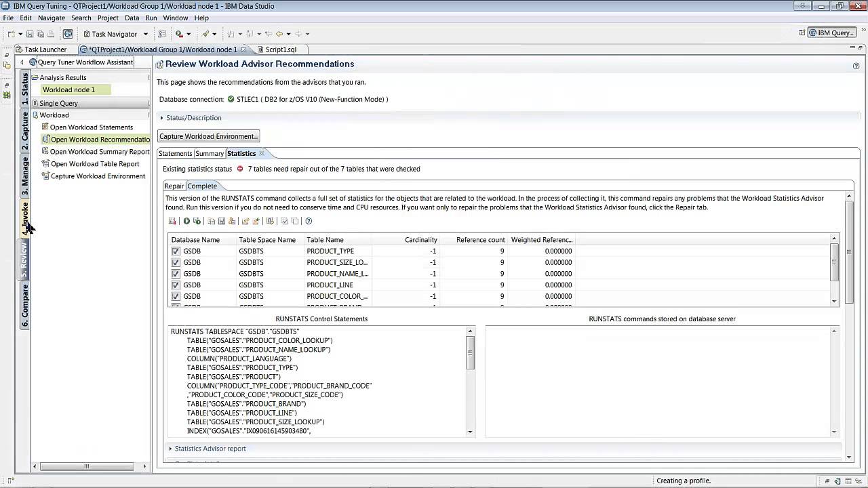Click the Save icon in main toolbar
The width and height of the screenshot is (868, 488).
click(31, 34)
